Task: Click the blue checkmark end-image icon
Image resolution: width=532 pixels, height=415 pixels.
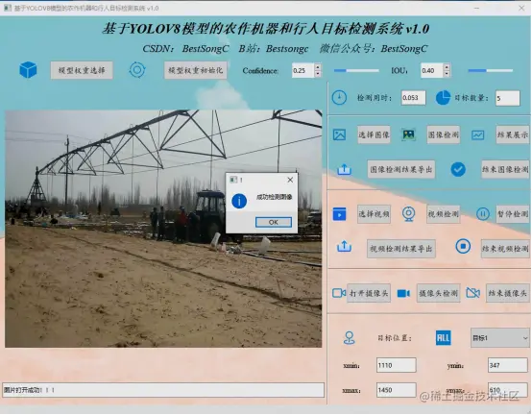Action: point(458,169)
